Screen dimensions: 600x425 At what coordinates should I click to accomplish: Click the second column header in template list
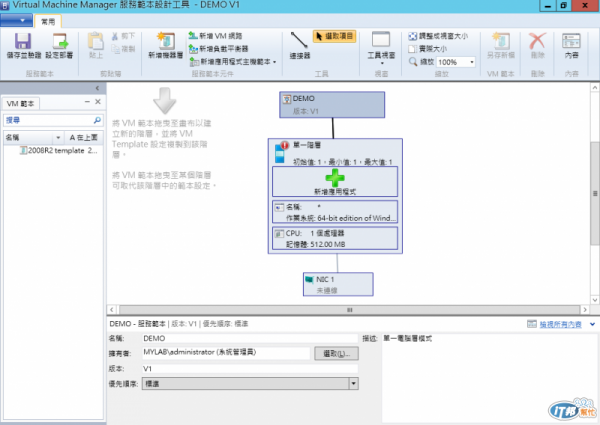tap(83, 137)
